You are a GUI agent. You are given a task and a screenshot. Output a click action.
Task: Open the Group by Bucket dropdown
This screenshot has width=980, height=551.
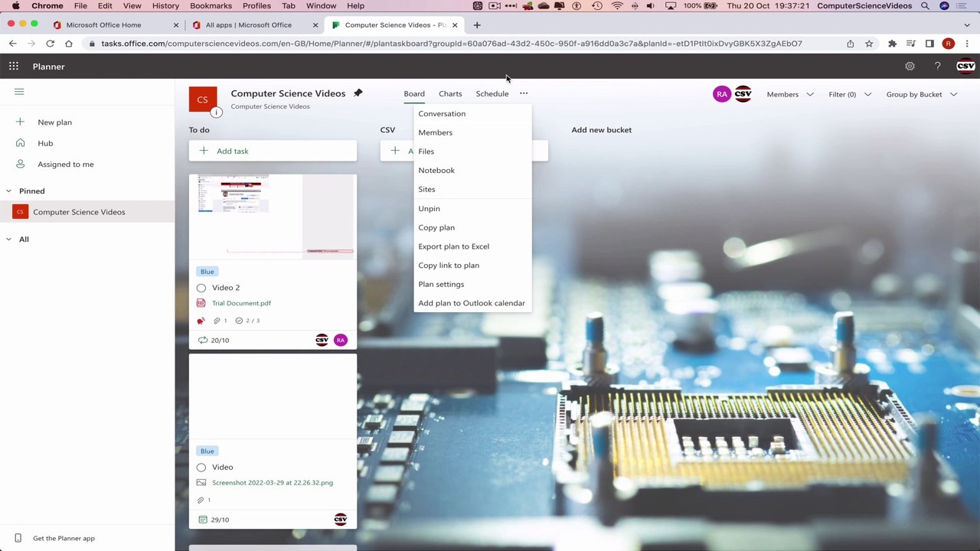tap(922, 94)
